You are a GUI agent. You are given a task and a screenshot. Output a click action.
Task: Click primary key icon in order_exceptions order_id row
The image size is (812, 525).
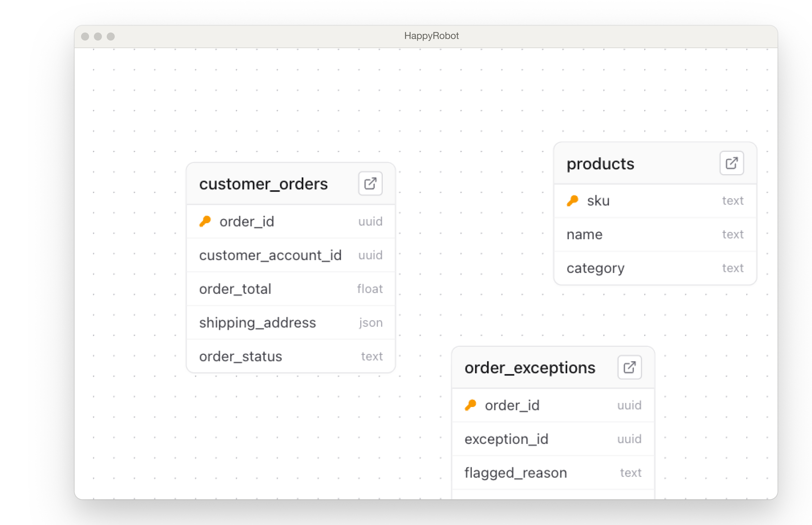(x=470, y=405)
